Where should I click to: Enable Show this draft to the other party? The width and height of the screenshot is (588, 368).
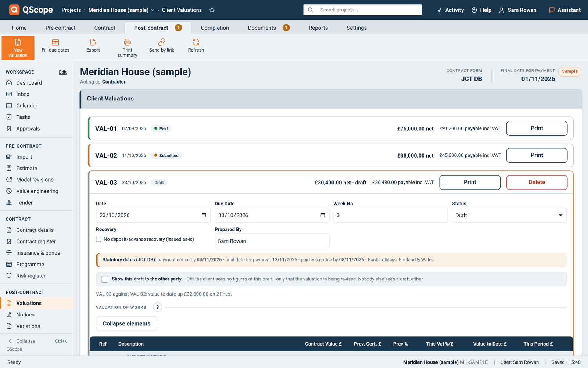tap(105, 279)
